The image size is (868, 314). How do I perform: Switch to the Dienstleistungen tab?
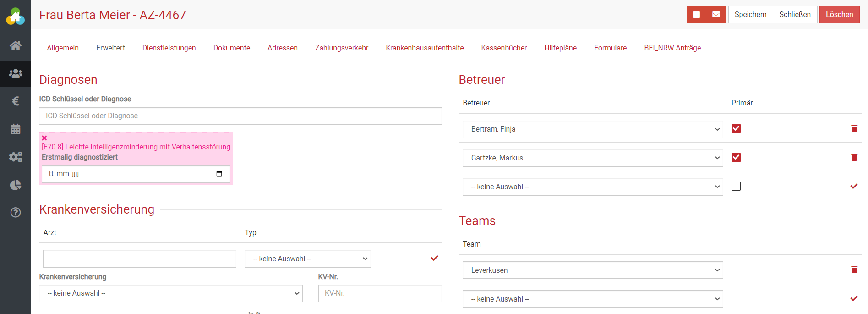coord(169,48)
